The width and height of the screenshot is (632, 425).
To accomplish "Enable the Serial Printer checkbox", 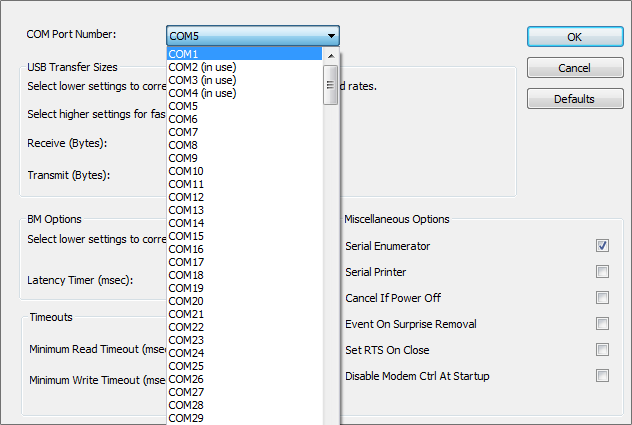I will (x=603, y=272).
